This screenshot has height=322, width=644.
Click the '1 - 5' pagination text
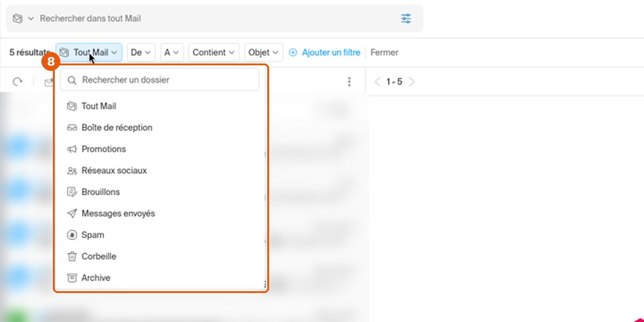(394, 82)
